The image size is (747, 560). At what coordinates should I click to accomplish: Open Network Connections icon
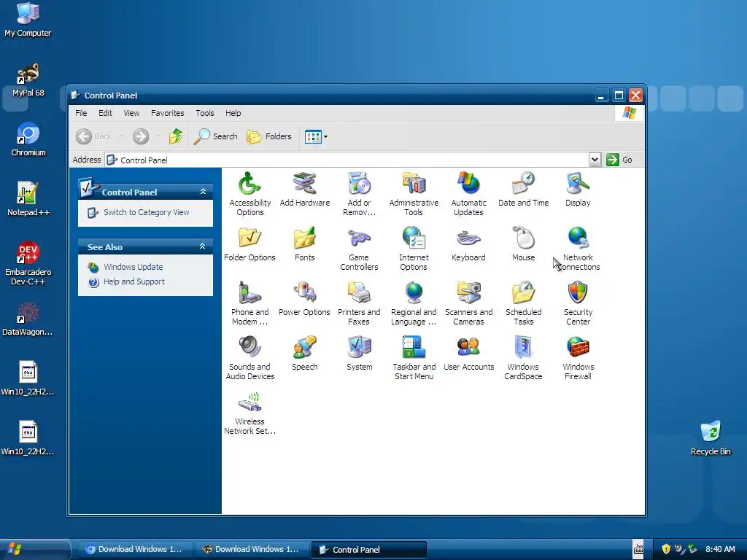(578, 248)
